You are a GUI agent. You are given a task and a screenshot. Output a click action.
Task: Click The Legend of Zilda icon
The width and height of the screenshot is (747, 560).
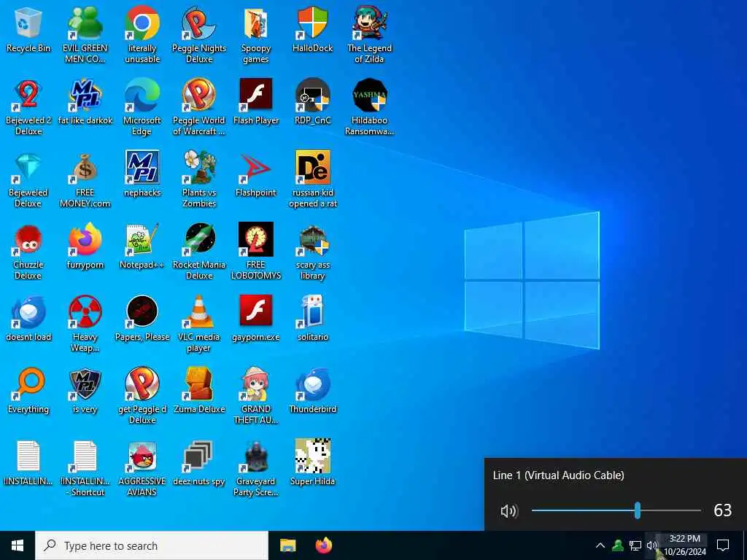(370, 24)
